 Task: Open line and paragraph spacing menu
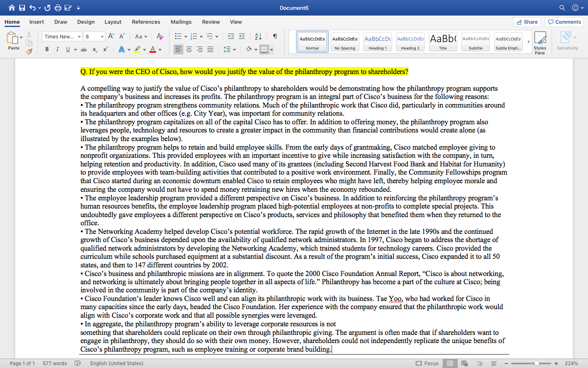click(230, 49)
